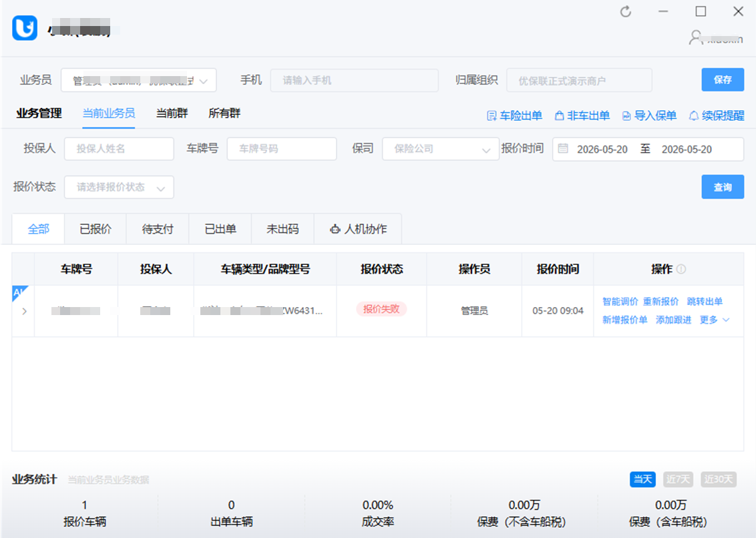
Task: Select the 未出码 tab
Action: (x=282, y=229)
